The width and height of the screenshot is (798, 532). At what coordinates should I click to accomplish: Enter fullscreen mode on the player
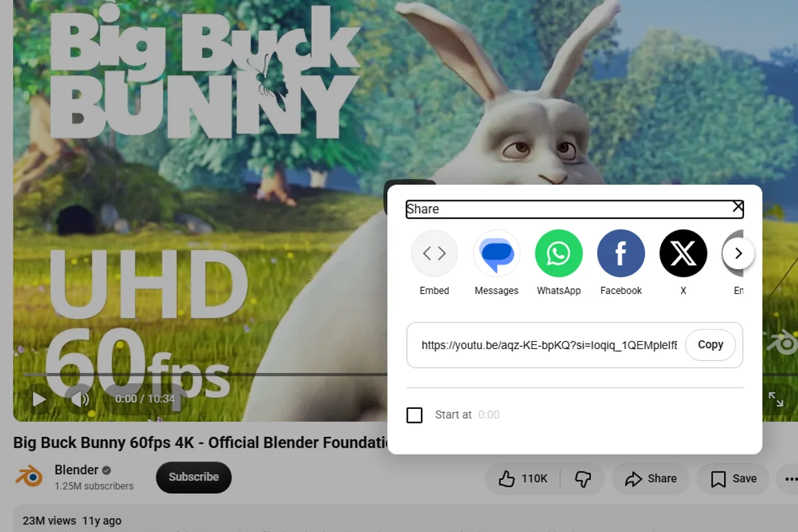(x=775, y=399)
